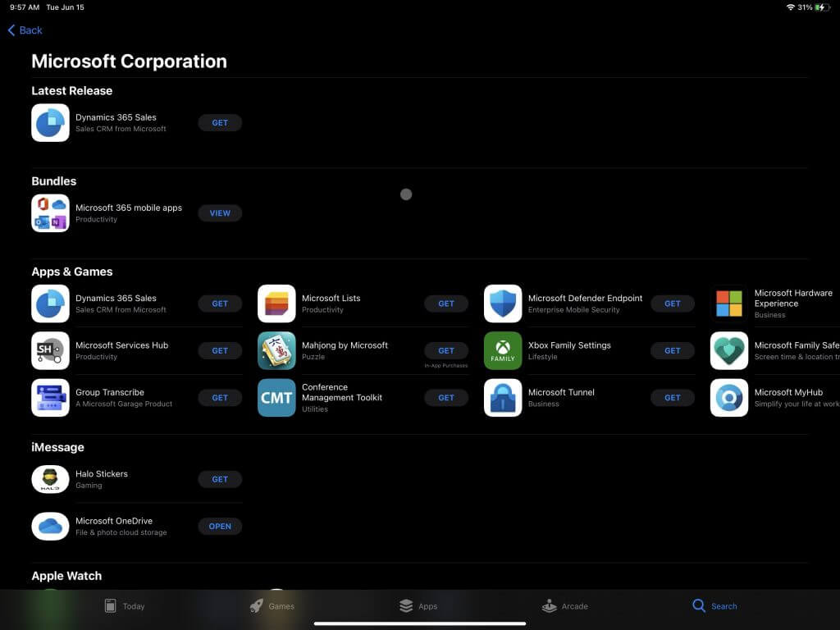Open the Microsoft 365 mobile apps bundle icon
The image size is (840, 630).
pyautogui.click(x=50, y=213)
